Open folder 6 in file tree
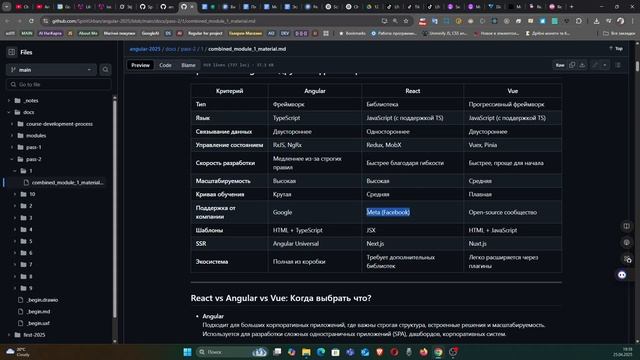 (x=30, y=253)
